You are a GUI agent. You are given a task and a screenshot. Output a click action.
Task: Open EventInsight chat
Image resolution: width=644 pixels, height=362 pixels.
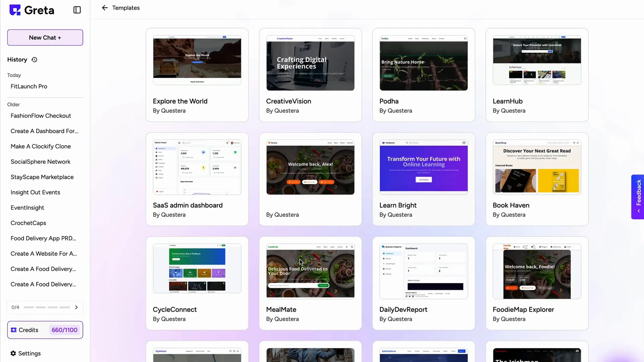[27, 208]
